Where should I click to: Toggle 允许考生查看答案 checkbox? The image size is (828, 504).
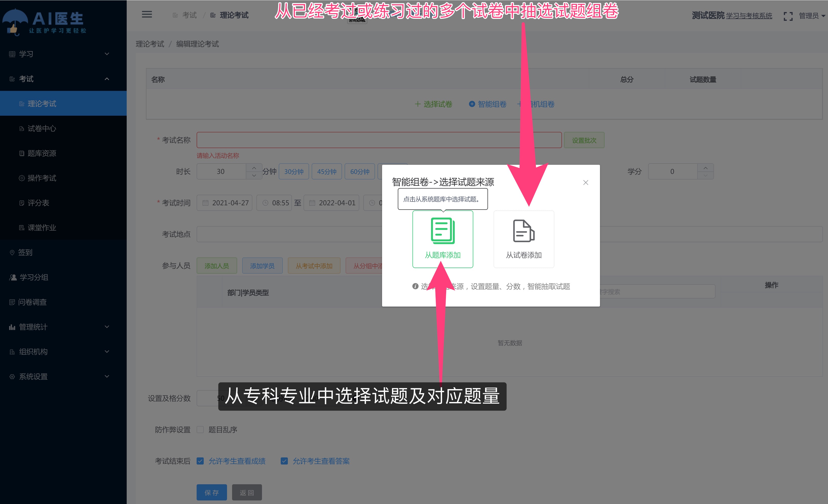point(284,461)
